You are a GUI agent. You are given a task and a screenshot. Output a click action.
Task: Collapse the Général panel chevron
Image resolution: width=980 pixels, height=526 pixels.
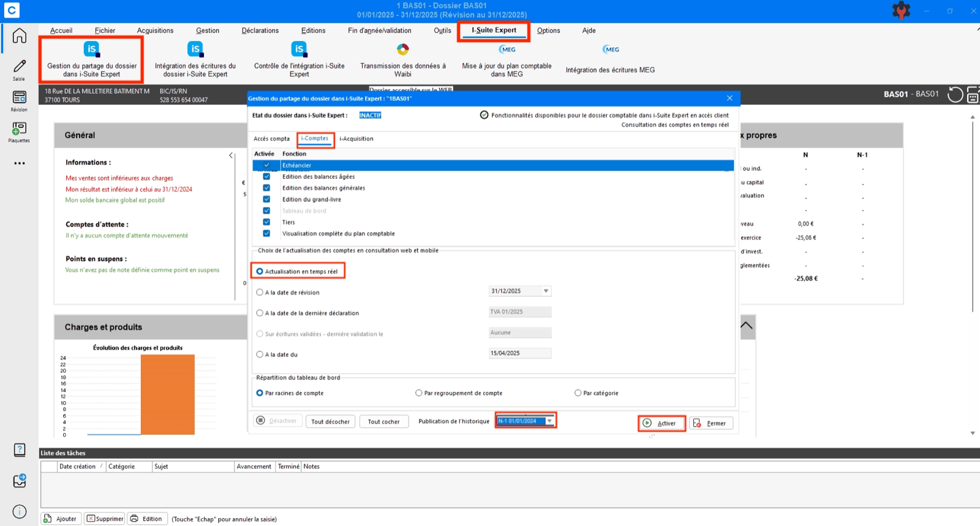coord(231,156)
